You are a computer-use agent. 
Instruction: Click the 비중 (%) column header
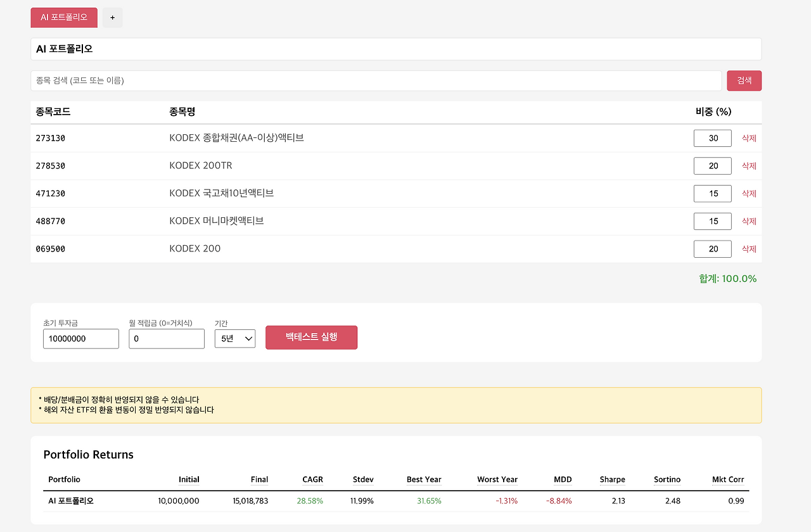pos(713,112)
